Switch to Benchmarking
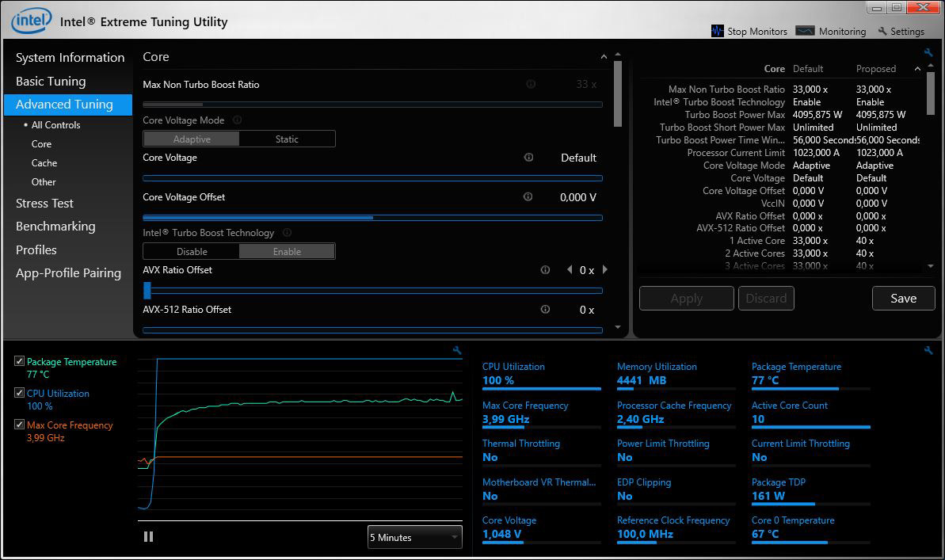This screenshot has width=945, height=560. tap(55, 226)
